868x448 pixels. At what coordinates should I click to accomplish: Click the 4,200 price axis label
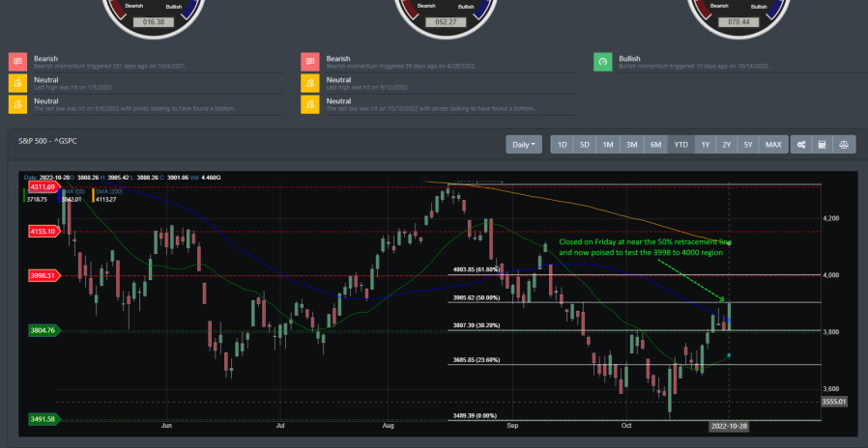tap(831, 218)
